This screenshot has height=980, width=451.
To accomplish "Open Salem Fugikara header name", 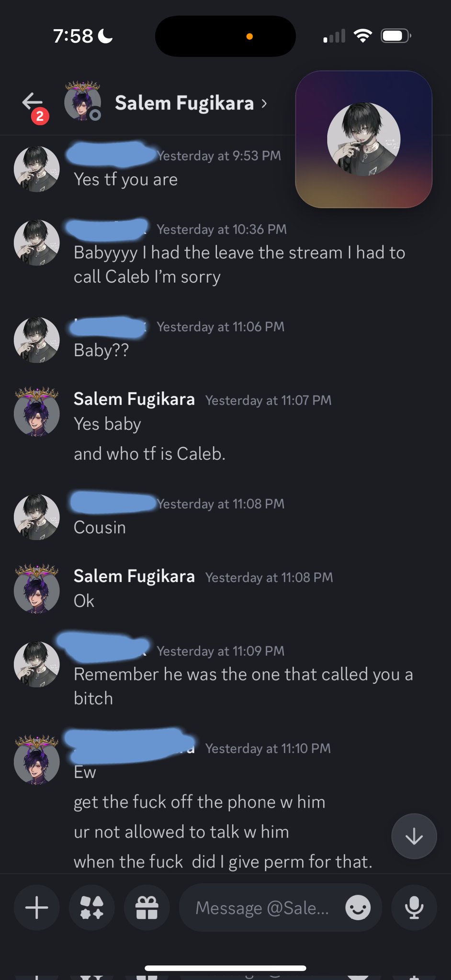I will (x=184, y=103).
